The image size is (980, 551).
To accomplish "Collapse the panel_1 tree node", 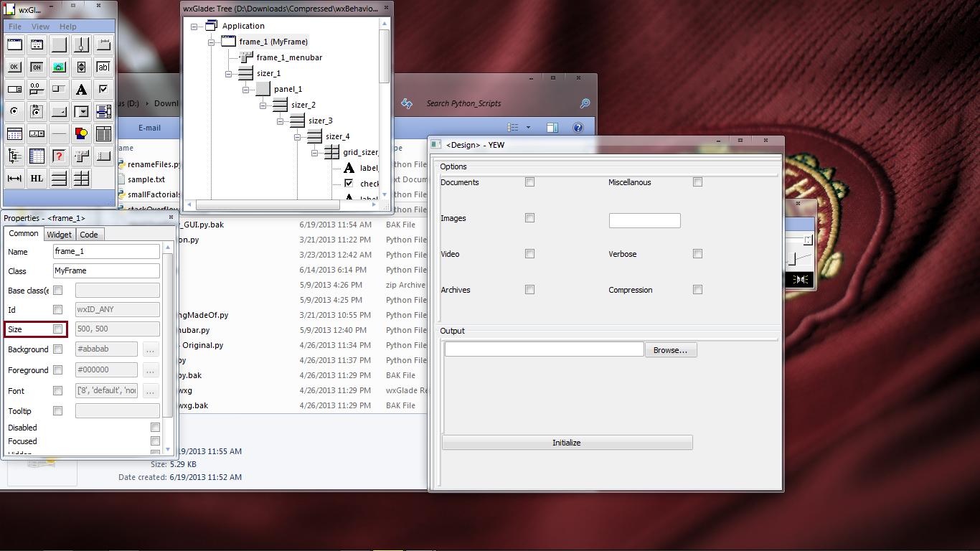I will pyautogui.click(x=245, y=90).
